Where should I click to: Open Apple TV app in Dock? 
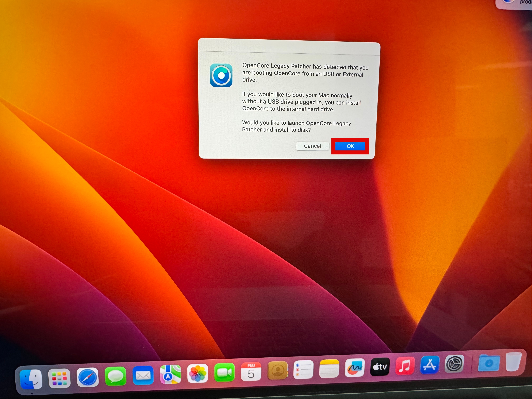pos(380,366)
